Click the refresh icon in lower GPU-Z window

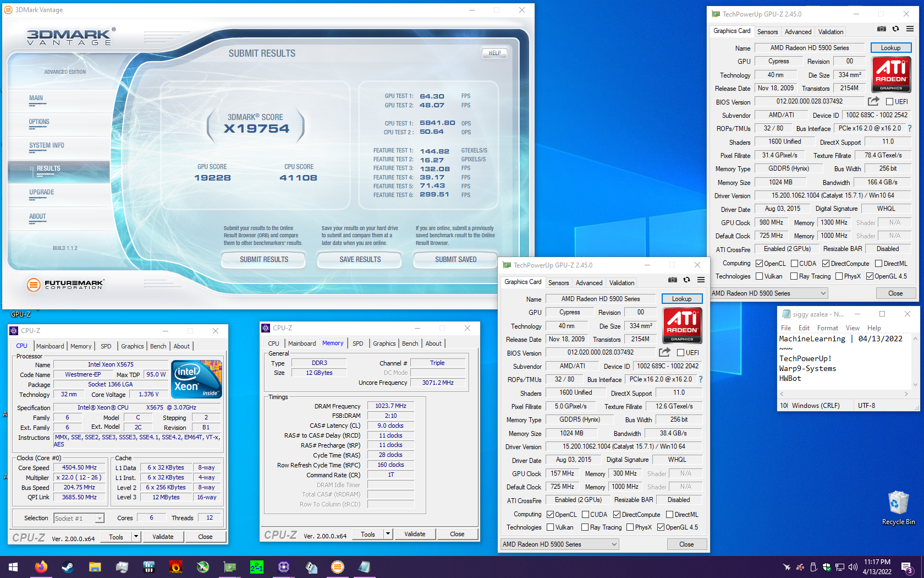pos(686,280)
